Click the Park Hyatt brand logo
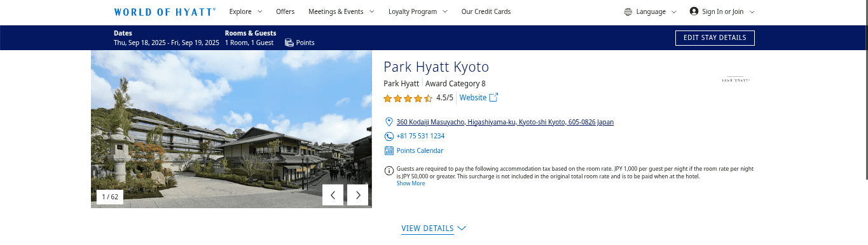This screenshot has height=245, width=868. (736, 79)
